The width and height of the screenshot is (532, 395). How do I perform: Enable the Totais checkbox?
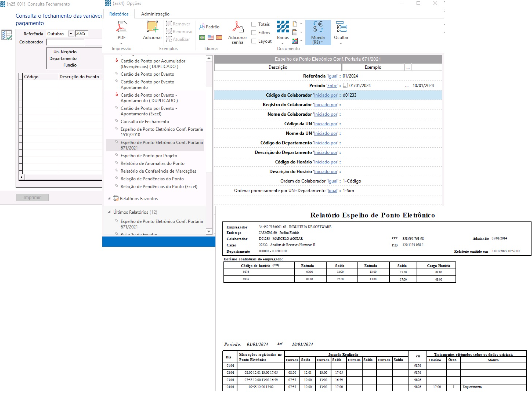point(254,24)
